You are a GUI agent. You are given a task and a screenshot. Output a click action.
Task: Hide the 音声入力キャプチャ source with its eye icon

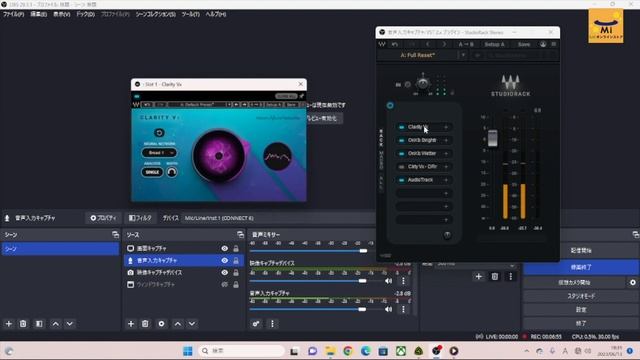[224, 260]
